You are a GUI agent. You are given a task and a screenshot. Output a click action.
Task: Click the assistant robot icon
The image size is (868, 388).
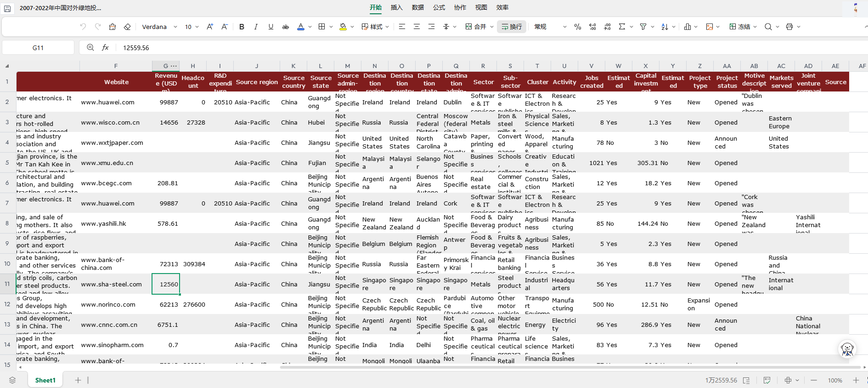tap(847, 349)
